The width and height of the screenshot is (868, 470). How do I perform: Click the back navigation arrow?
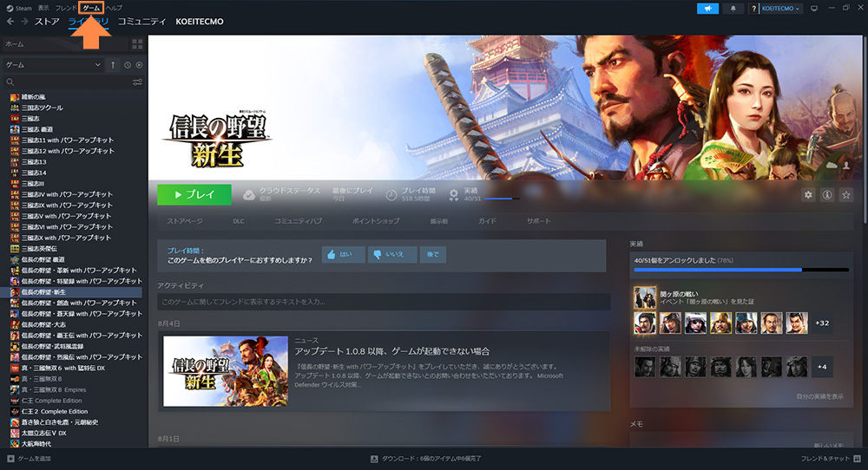click(x=10, y=21)
